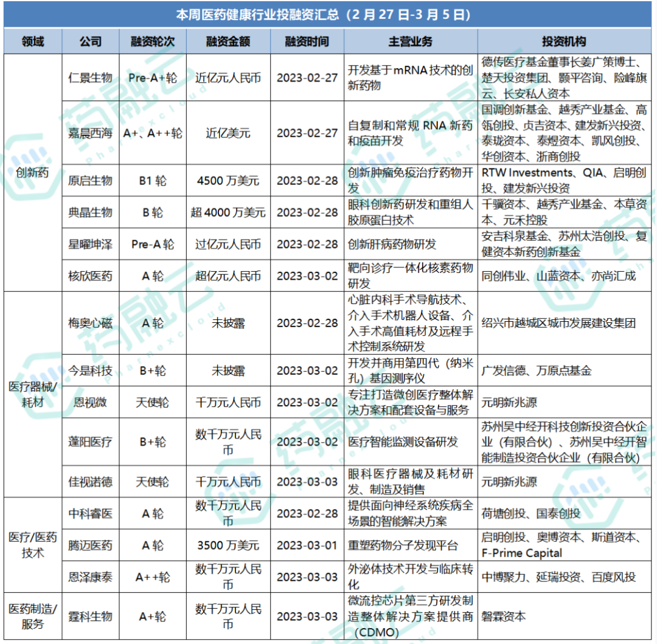Select 恩泽康泰's A++轮 round cell
This screenshot has height=644, width=657.
(x=153, y=577)
